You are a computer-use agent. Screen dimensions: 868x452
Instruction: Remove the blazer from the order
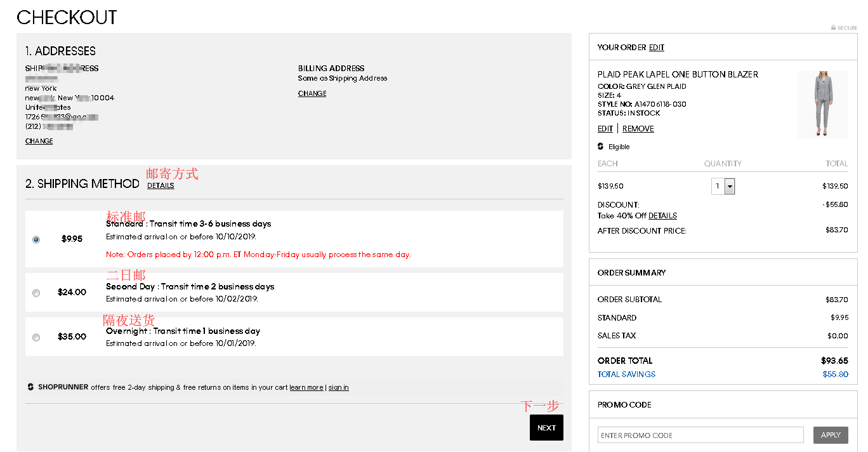(638, 129)
